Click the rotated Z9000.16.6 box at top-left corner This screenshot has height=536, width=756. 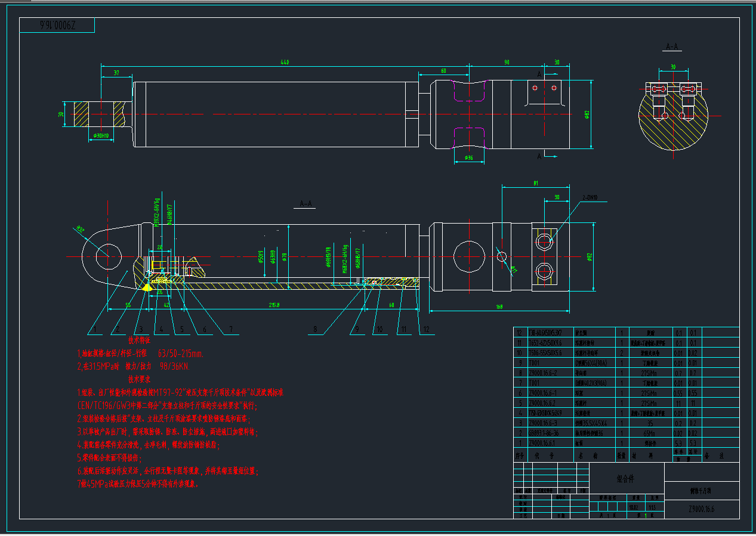[57, 26]
